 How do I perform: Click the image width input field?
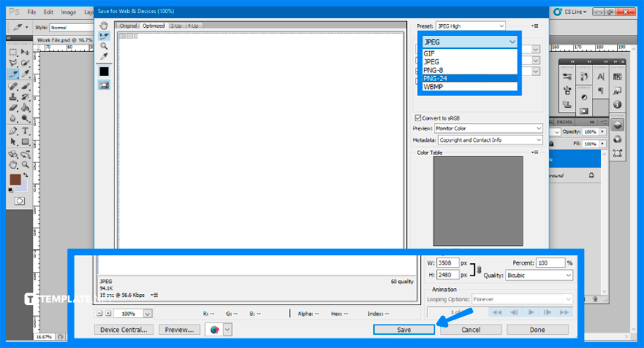click(447, 262)
